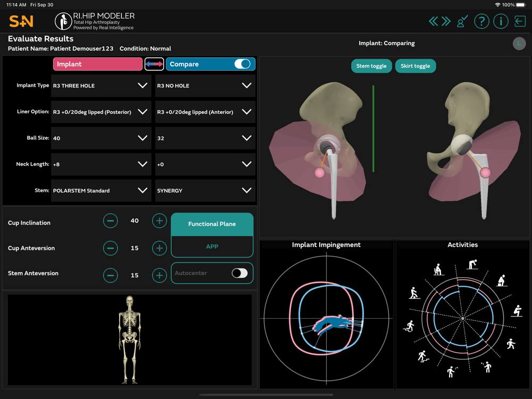This screenshot has height=399, width=532.
Task: Click the RI.HIP Modeler hip logo
Action: [x=63, y=21]
